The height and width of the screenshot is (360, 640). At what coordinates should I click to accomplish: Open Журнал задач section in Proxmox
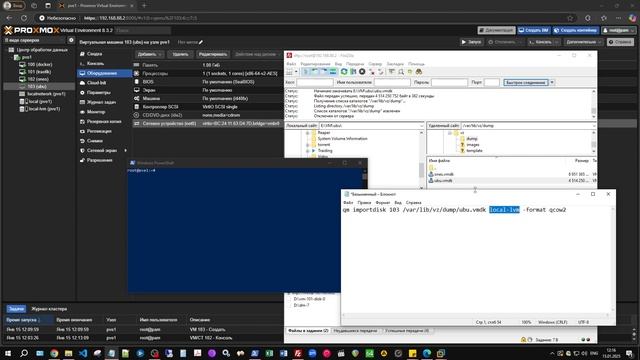(x=101, y=102)
